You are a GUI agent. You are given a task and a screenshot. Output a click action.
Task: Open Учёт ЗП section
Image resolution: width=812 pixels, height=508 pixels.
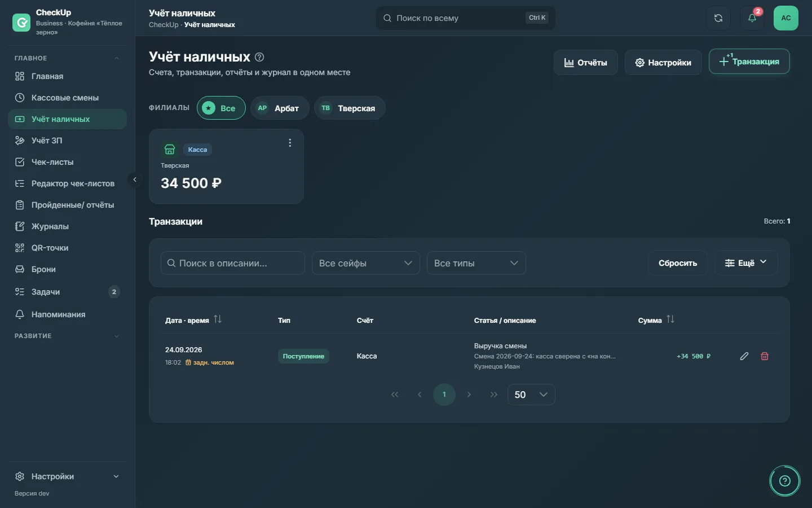coord(67,141)
